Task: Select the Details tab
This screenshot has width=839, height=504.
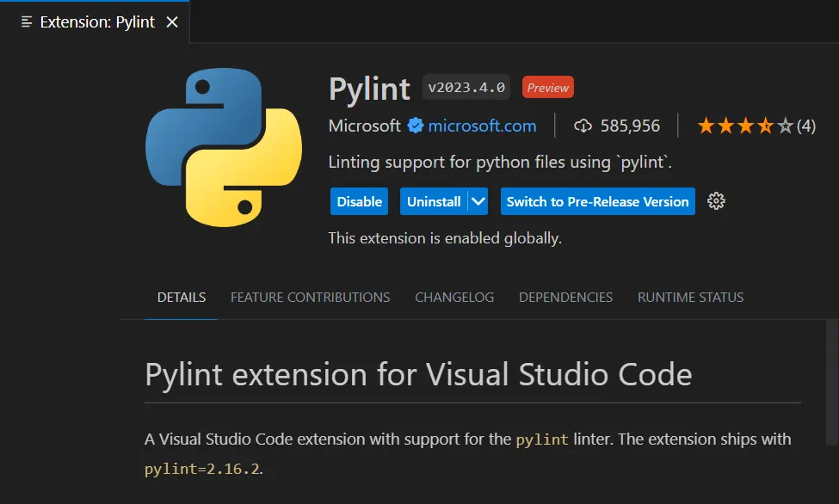Action: pos(181,297)
